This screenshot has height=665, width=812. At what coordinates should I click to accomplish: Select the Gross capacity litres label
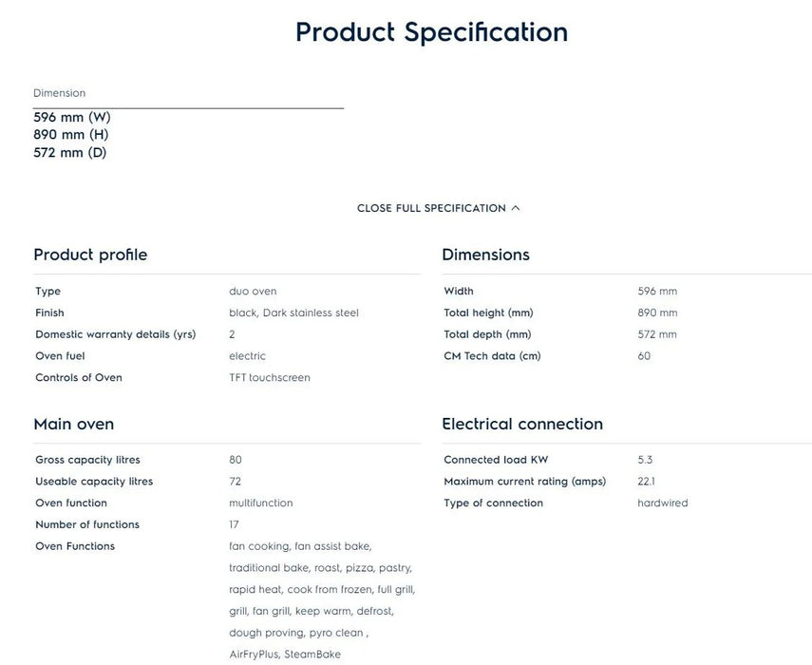click(x=87, y=460)
